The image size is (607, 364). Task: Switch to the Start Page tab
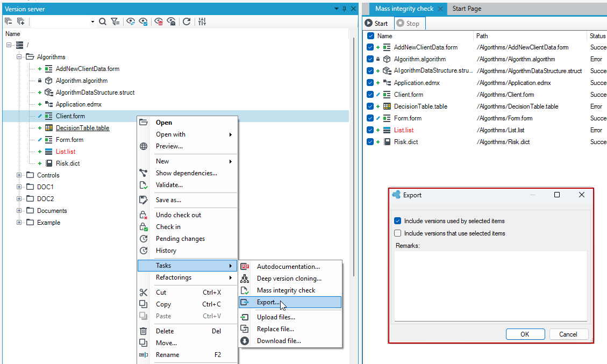pyautogui.click(x=467, y=9)
